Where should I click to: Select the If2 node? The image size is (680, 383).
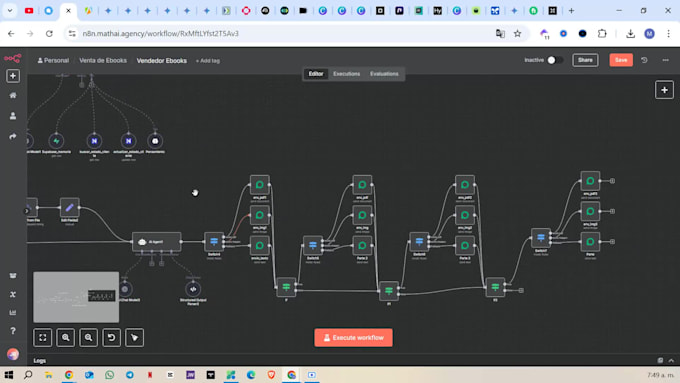(495, 287)
